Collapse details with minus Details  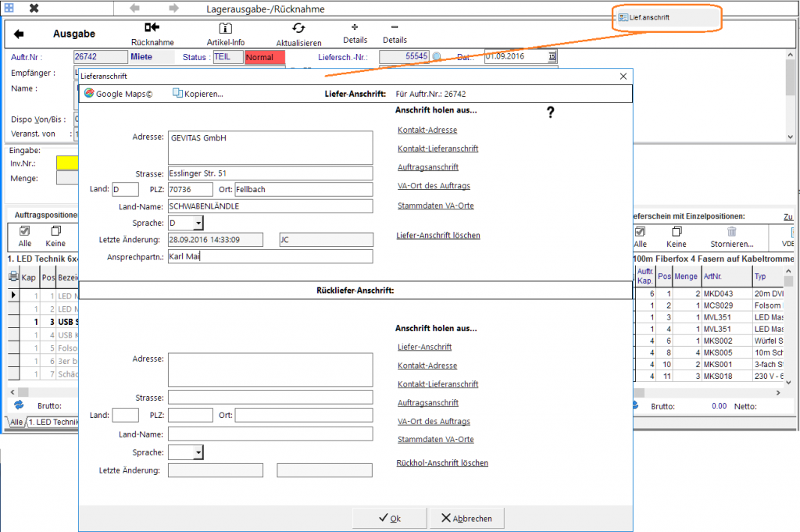click(x=395, y=34)
